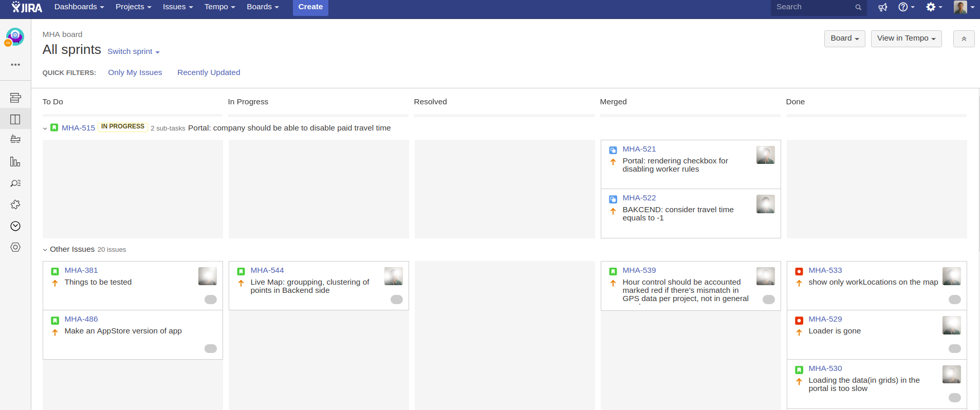980x410 pixels.
Task: Open the Tempo menu in the navbar
Action: pos(219,7)
